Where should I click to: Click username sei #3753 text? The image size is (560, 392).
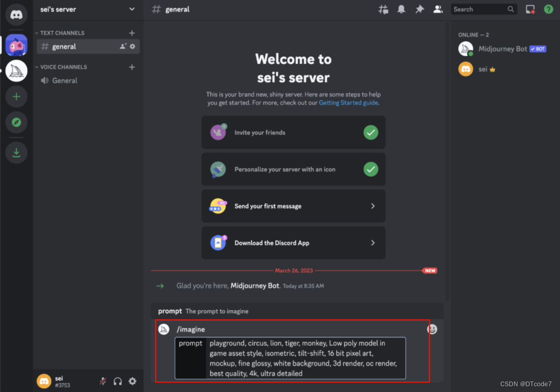[x=63, y=382]
